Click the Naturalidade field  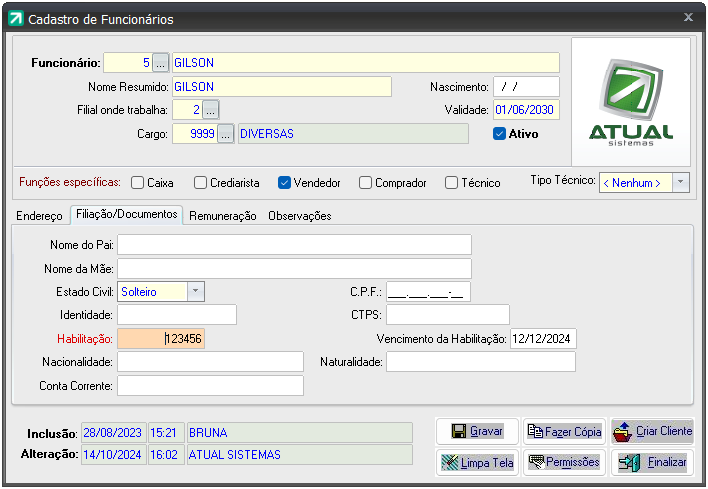coord(481,362)
